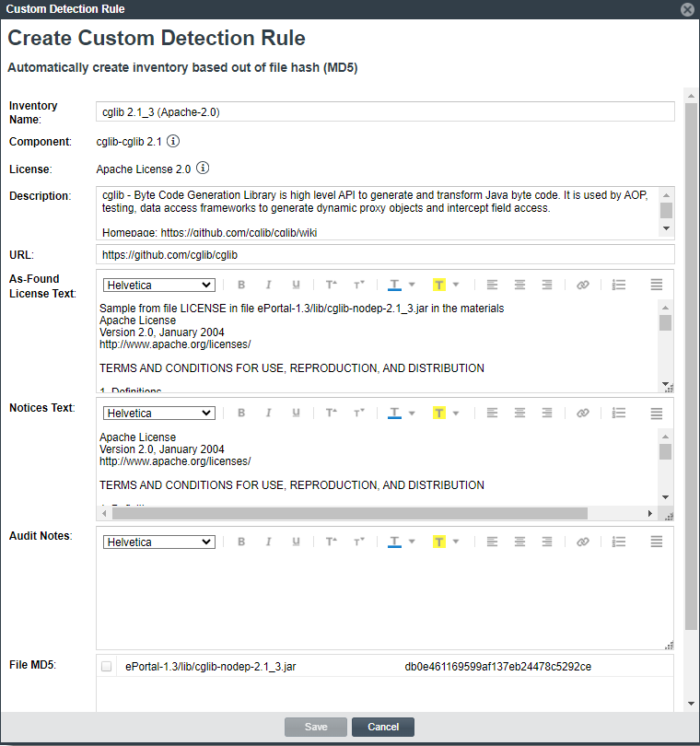Open font dropdown in As-Found License Text
700x746 pixels.
pyautogui.click(x=159, y=286)
